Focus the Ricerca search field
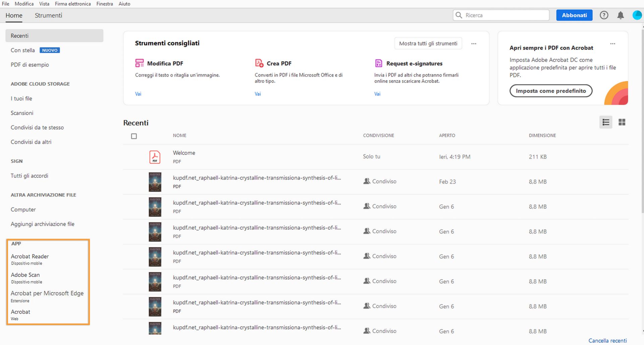The image size is (644, 345). pyautogui.click(x=501, y=15)
